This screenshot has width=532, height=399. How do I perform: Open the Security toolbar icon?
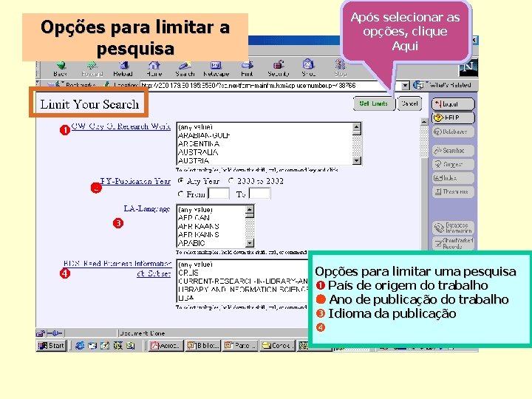point(279,64)
